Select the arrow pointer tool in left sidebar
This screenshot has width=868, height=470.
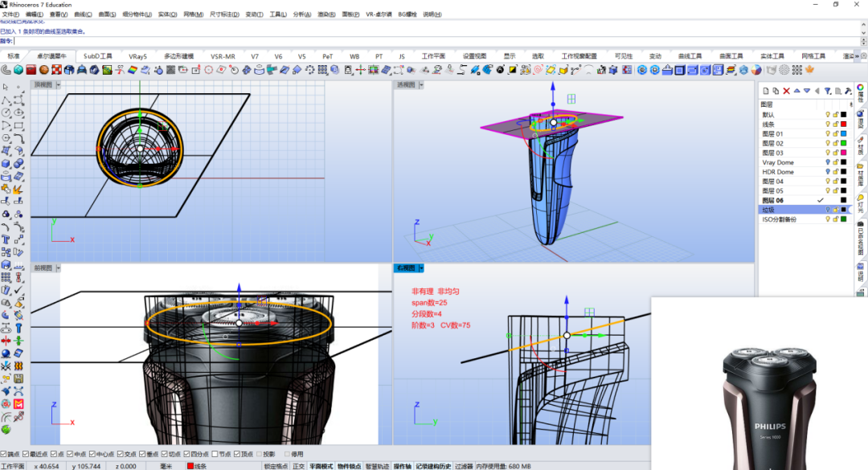point(6,87)
